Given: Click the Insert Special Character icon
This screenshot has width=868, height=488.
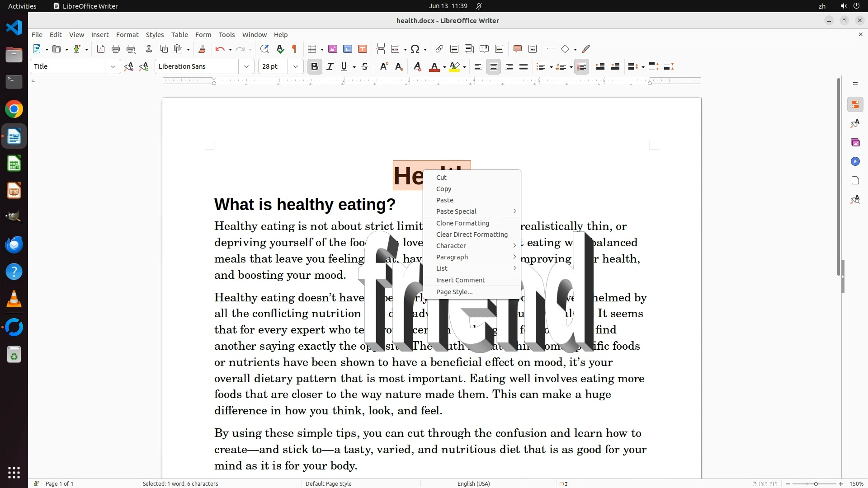Looking at the screenshot, I should [415, 49].
